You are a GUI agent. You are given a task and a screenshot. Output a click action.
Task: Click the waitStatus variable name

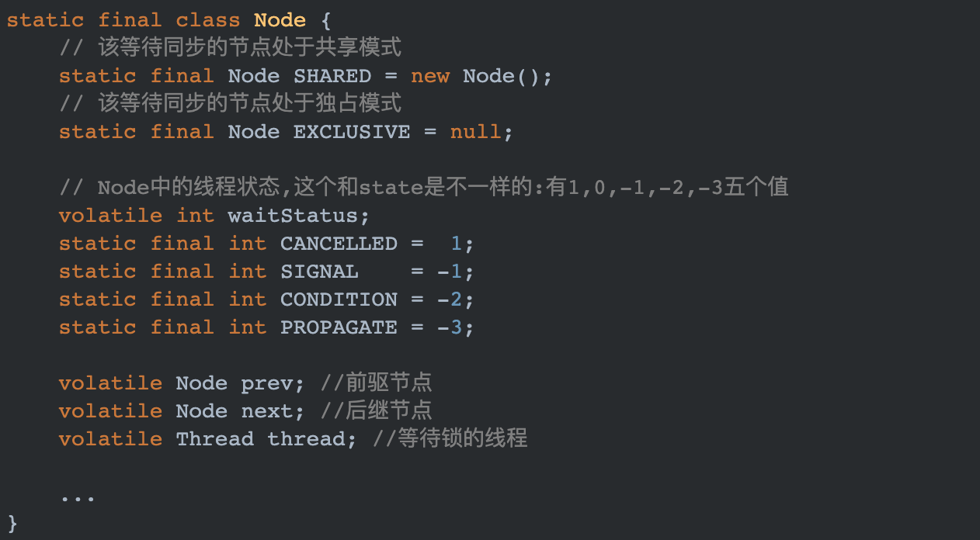pyautogui.click(x=293, y=216)
